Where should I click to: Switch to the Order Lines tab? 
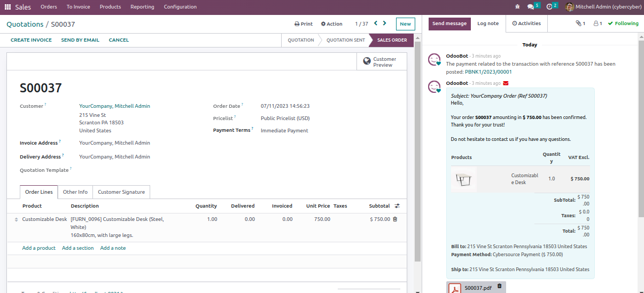click(39, 192)
